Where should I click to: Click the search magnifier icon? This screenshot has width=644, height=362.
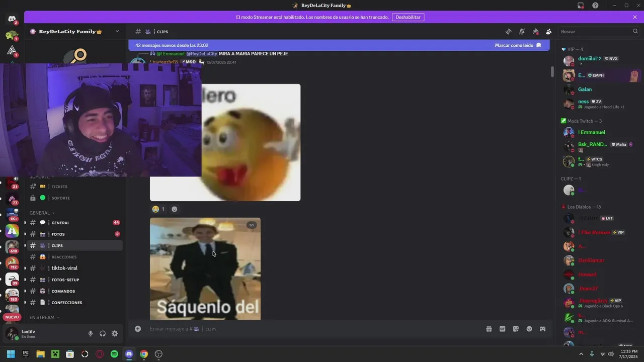(635, 31)
